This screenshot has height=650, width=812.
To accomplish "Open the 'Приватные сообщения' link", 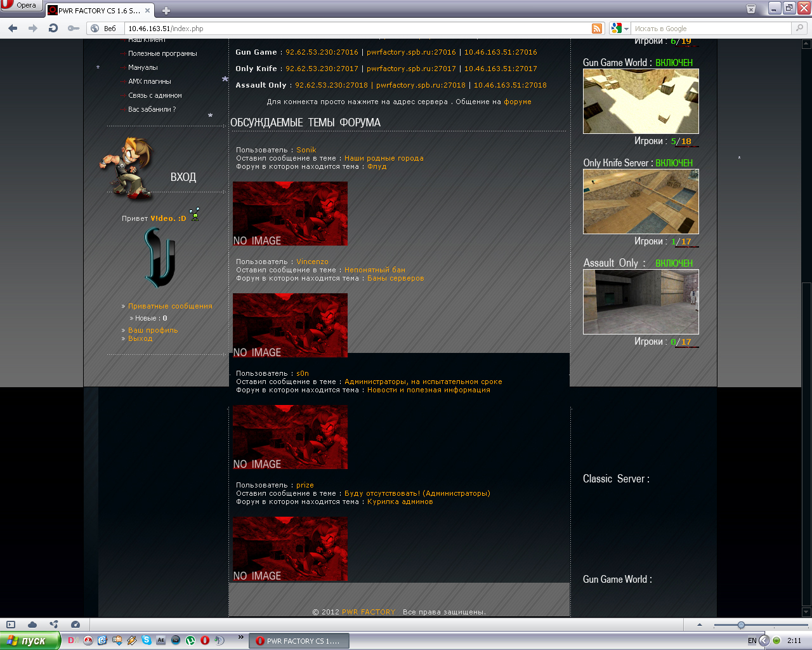I will 170,306.
